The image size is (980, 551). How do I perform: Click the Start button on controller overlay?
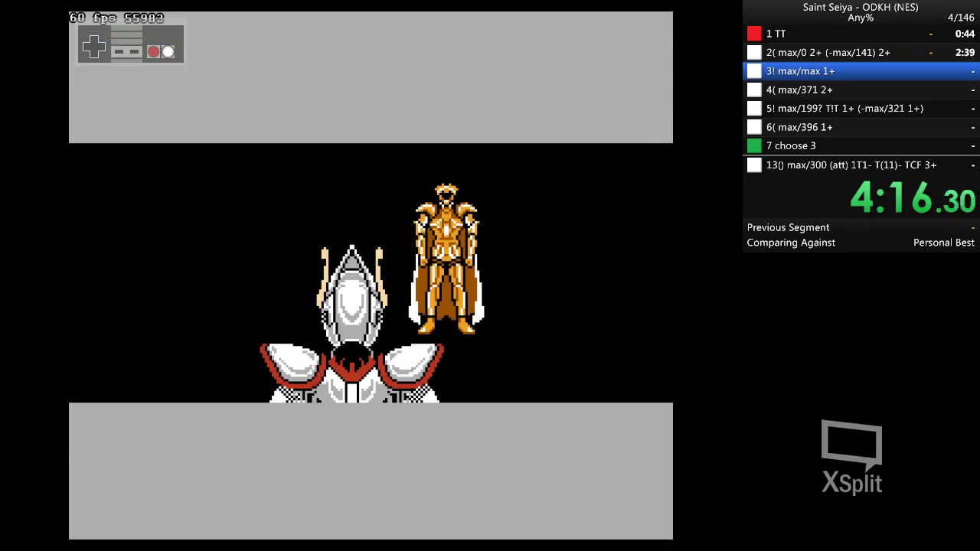(x=135, y=52)
